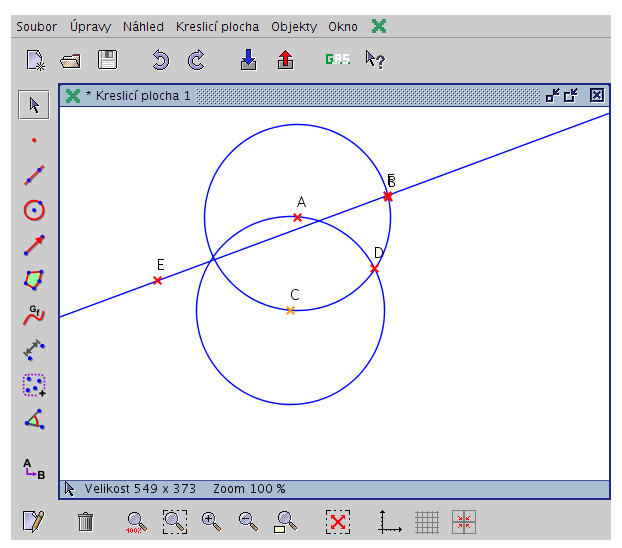The width and height of the screenshot is (622, 548).
Task: Click point E on the line
Action: point(157,281)
